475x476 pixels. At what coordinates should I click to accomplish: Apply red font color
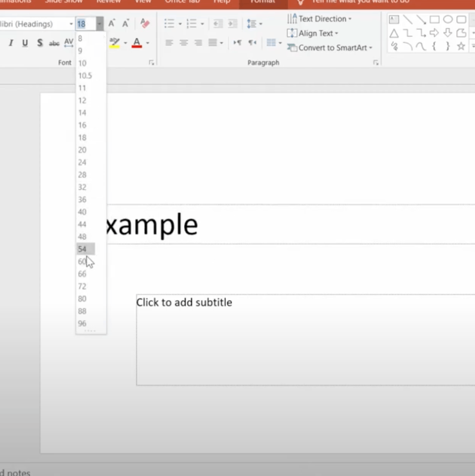137,43
